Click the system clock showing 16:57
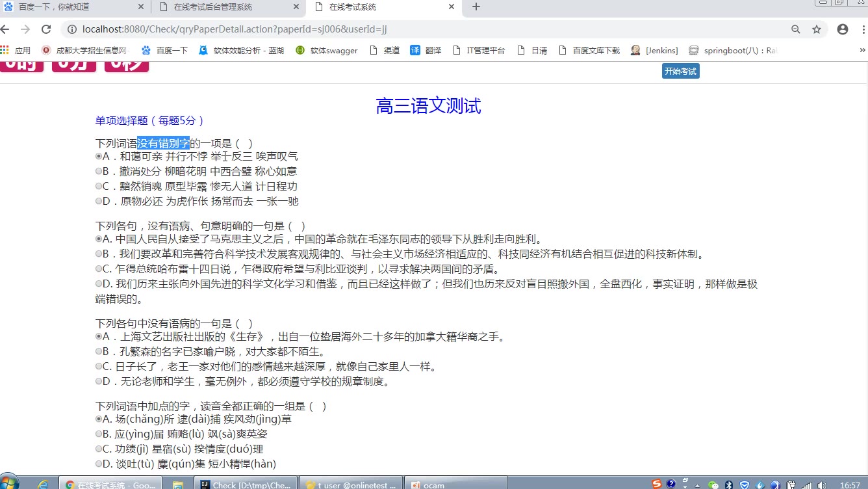Viewport: 868px width, 489px height. [850, 485]
